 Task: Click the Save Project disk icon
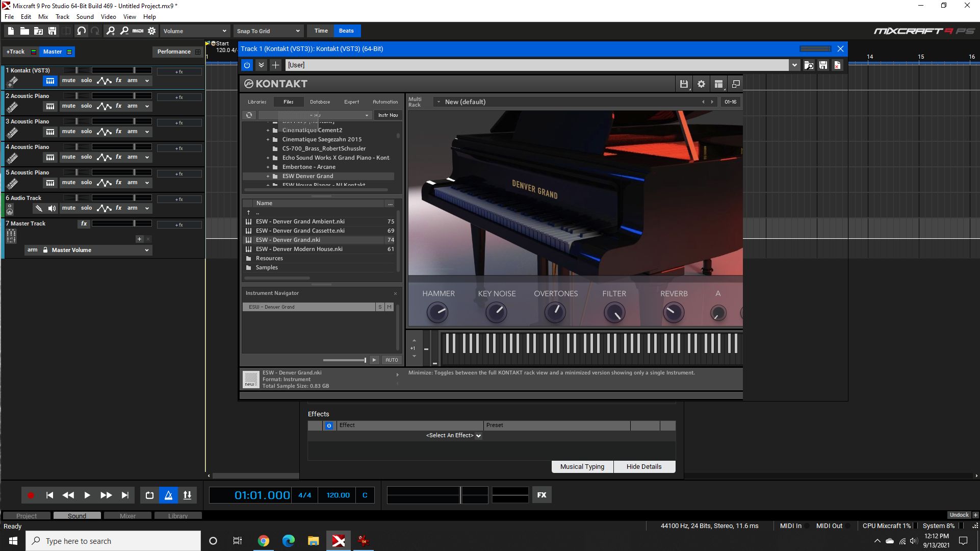[52, 31]
